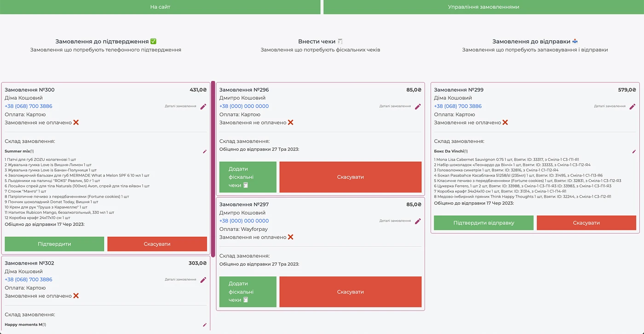Click the edit pencil icon for order №300
Screen dimensions: 644x334
203,106
